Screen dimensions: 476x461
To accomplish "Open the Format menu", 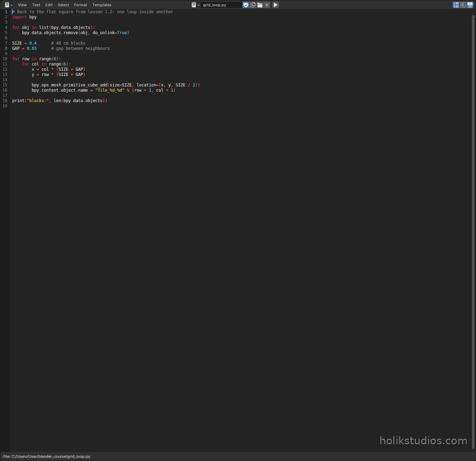I will click(80, 5).
